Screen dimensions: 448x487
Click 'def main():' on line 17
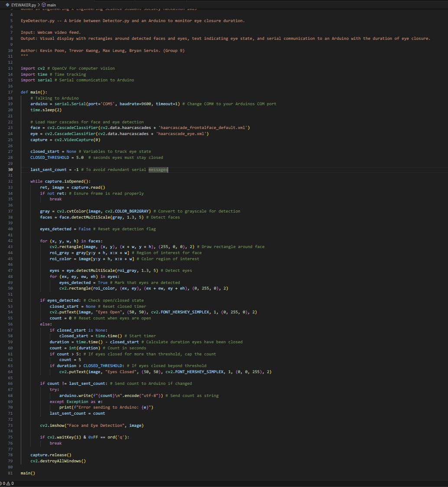pos(34,92)
